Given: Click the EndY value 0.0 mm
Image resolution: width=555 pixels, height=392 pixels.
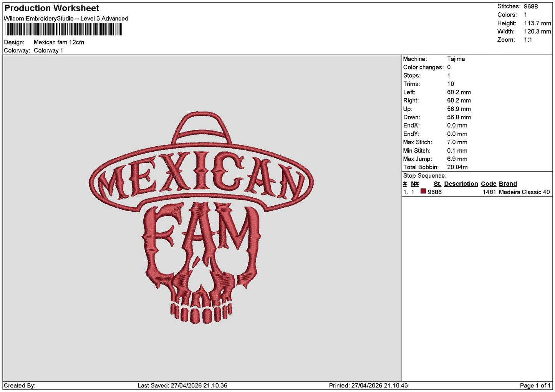Looking at the screenshot, I should tap(457, 134).
